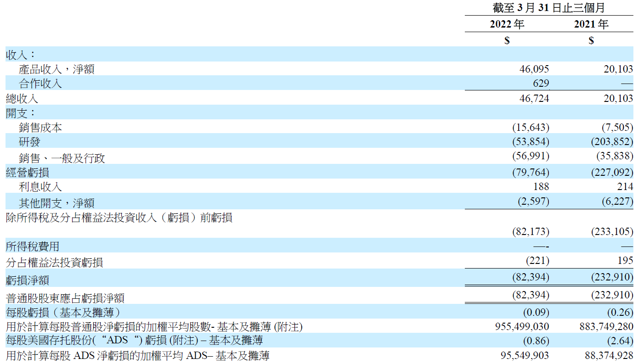Click the 開支： row label
This screenshot has width=638, height=364.
tap(21, 113)
